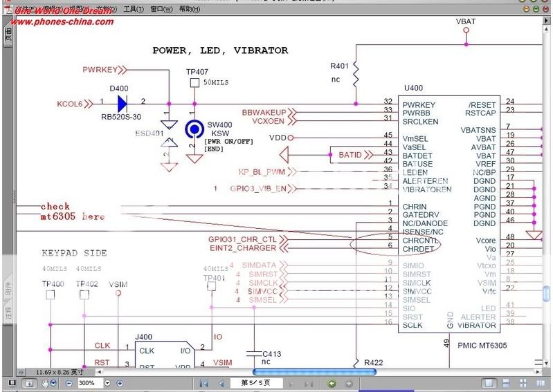
Task: Click the J400 connector label
Action: pyautogui.click(x=143, y=337)
